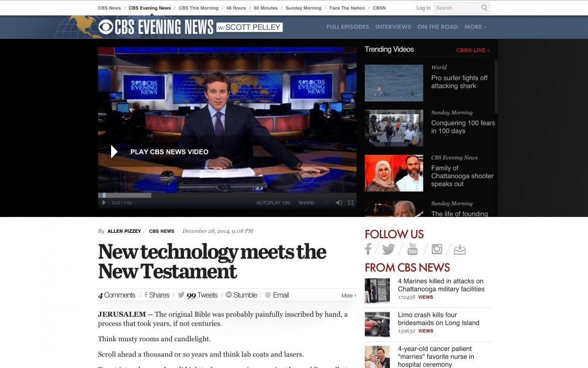The width and height of the screenshot is (588, 368).
Task: Open the video SHARE options
Action: point(306,203)
